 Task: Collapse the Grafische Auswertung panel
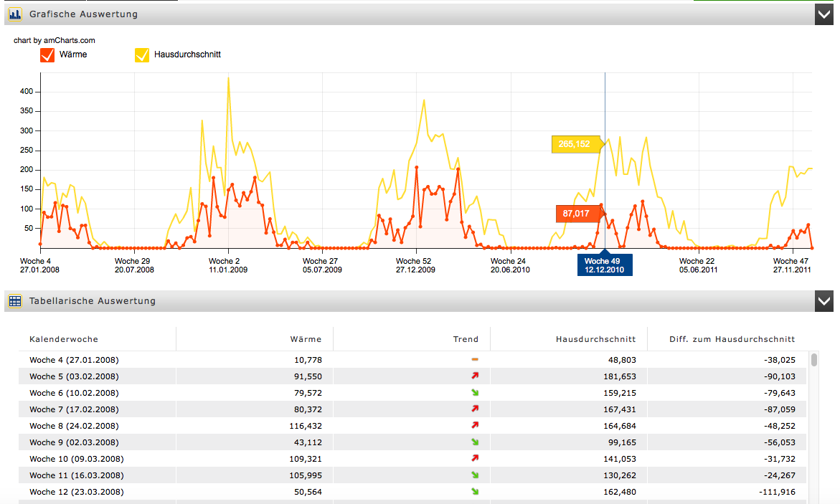[x=824, y=14]
